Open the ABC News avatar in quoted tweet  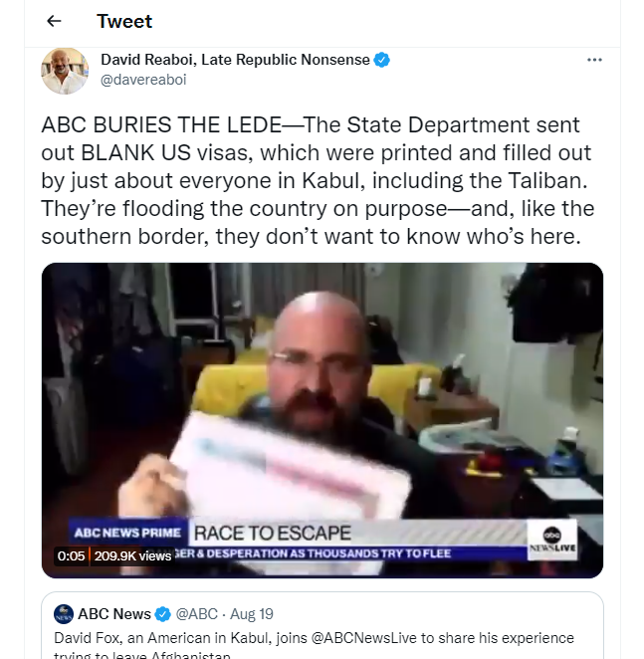[x=64, y=614]
